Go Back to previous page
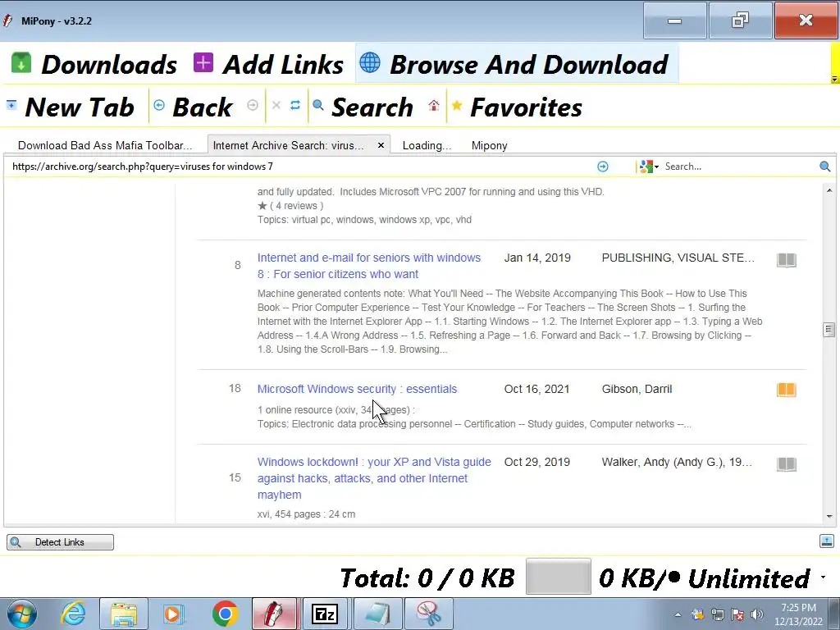 [x=193, y=107]
